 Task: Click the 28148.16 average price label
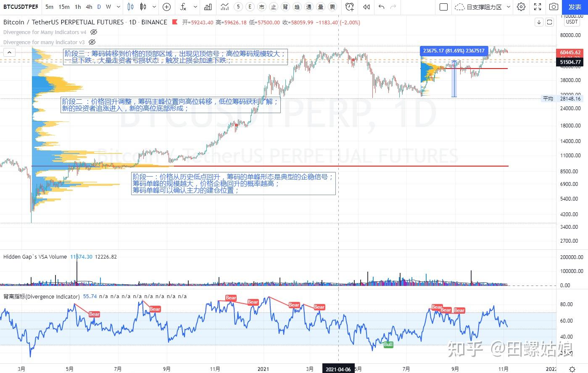(570, 99)
